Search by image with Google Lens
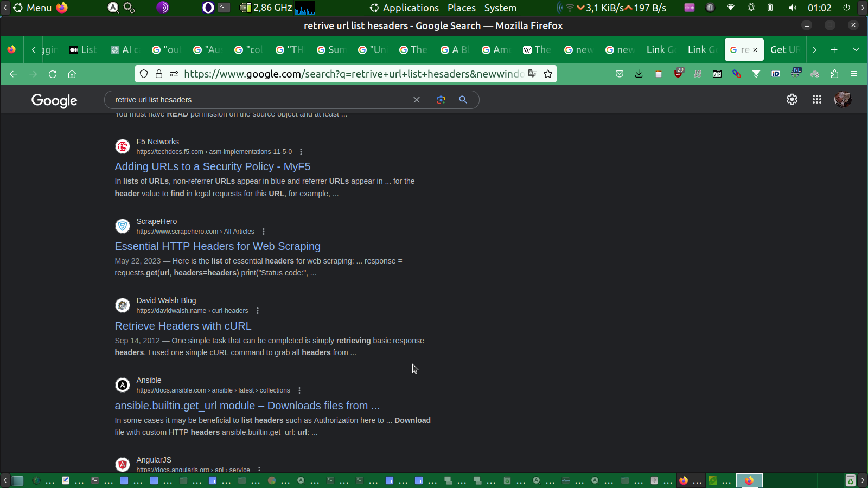 pyautogui.click(x=441, y=100)
